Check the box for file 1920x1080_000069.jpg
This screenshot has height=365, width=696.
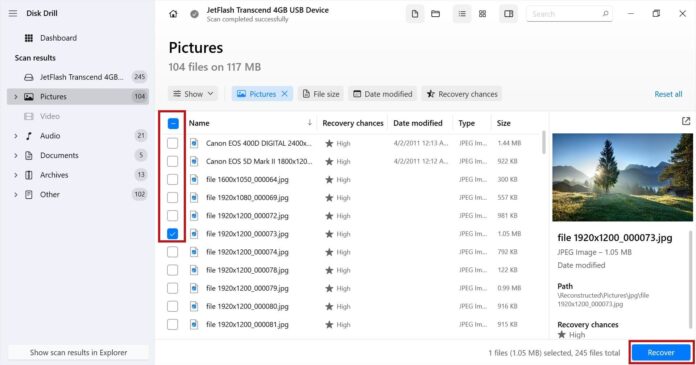[x=172, y=197]
